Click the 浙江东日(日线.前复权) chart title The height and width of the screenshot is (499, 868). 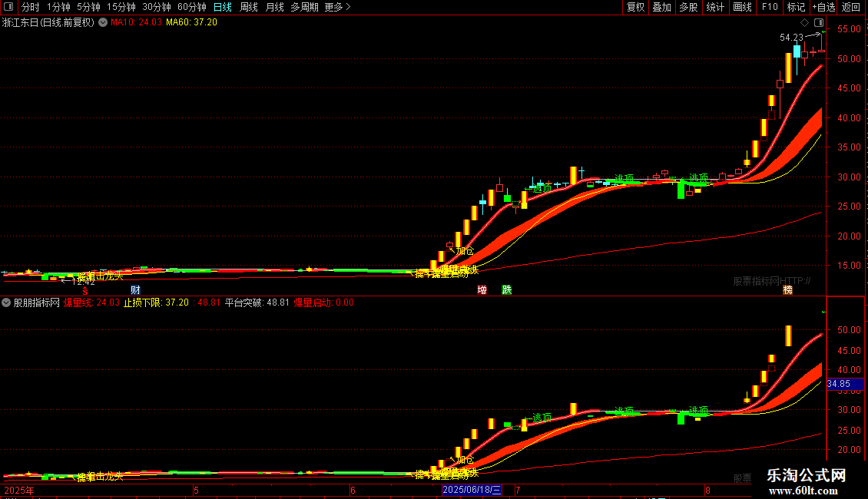(48, 23)
